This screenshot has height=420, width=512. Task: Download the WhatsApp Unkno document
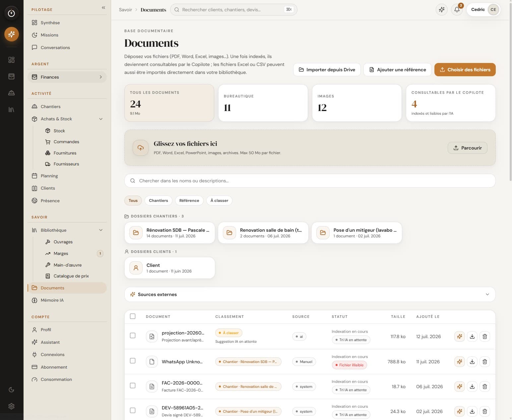472,362
